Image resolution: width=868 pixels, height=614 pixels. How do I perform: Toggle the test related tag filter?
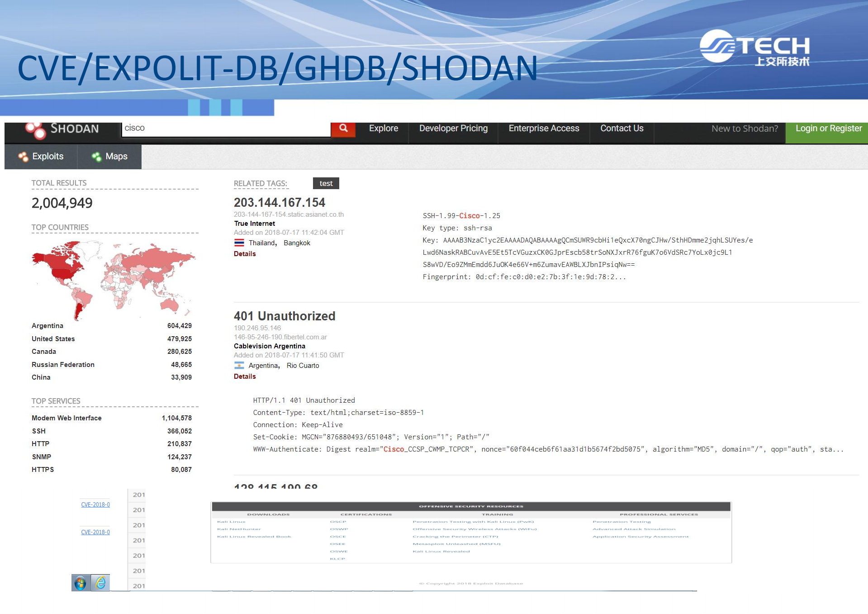click(325, 183)
